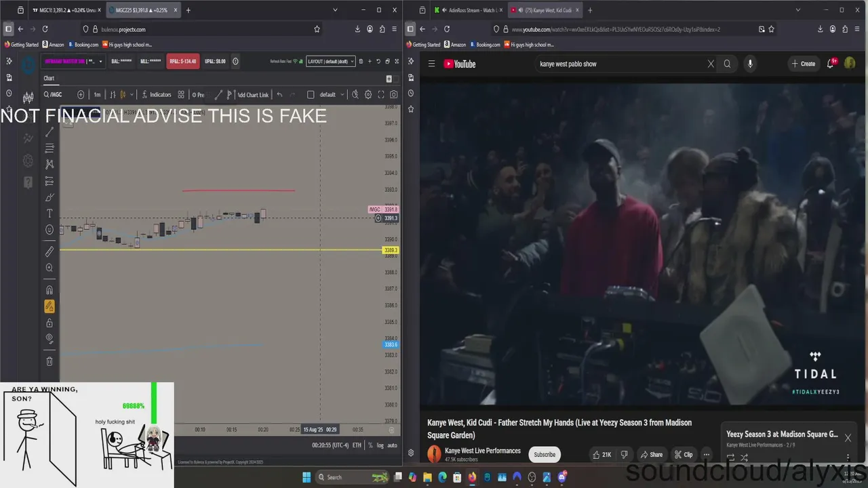868x488 pixels.
Task: Click the 00:20:55 (UTC-4) timezone clock
Action: click(330, 445)
